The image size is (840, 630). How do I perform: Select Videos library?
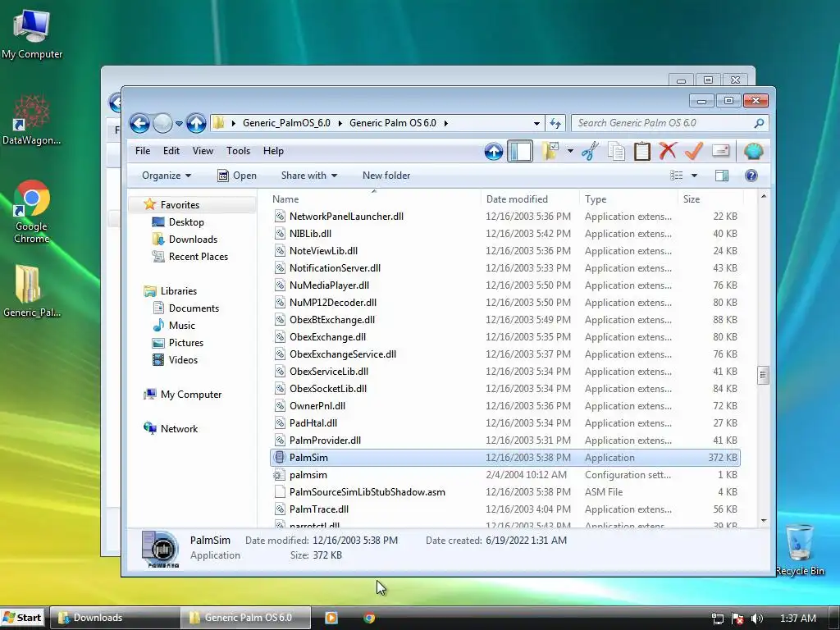(x=183, y=360)
